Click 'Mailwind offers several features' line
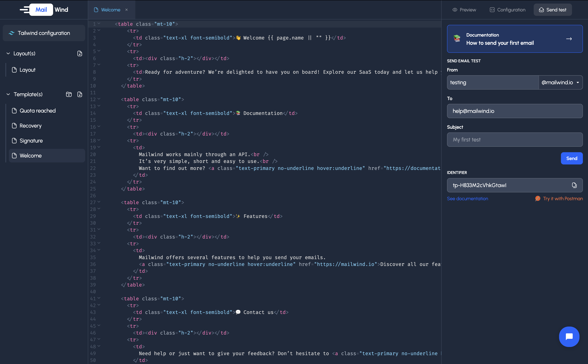This screenshot has width=588, height=364. [x=232, y=257]
